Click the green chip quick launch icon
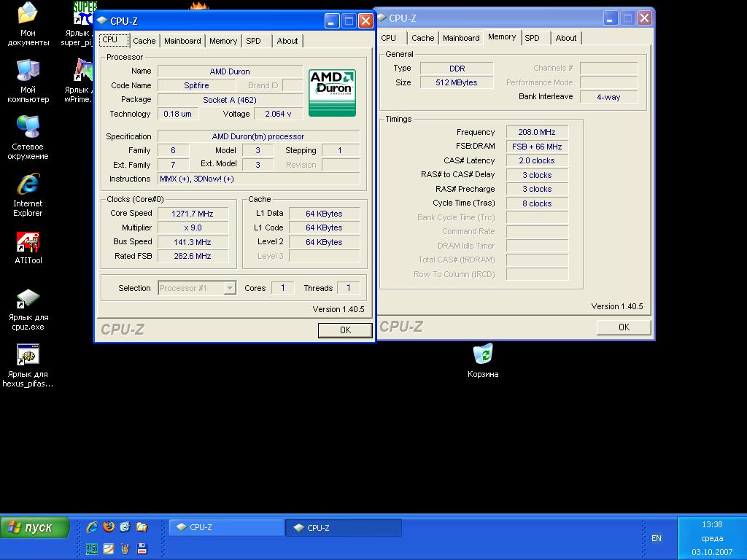This screenshot has width=747, height=560. pyautogui.click(x=92, y=548)
